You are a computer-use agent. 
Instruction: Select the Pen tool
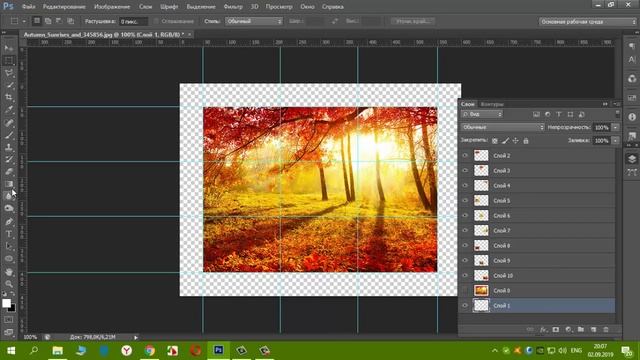(x=9, y=222)
